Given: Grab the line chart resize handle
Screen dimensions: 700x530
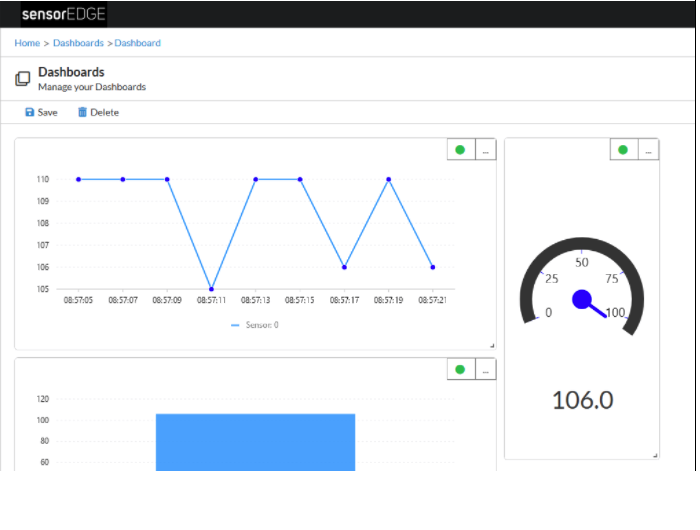Looking at the screenshot, I should [491, 345].
